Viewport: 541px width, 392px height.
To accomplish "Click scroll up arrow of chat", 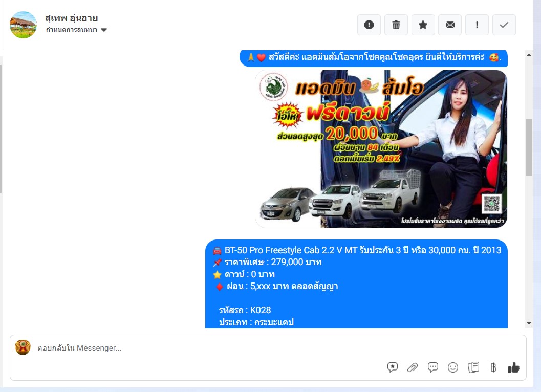I will 529,55.
